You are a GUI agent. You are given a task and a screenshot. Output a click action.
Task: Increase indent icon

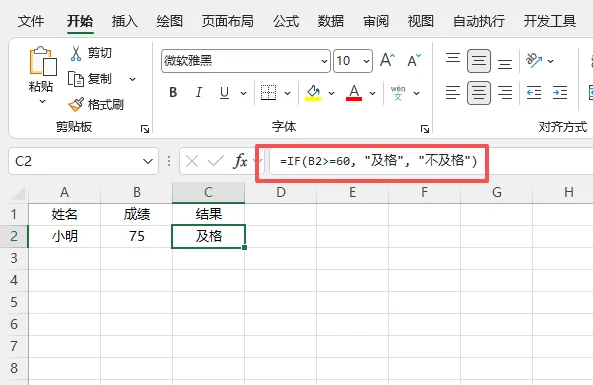[x=560, y=93]
